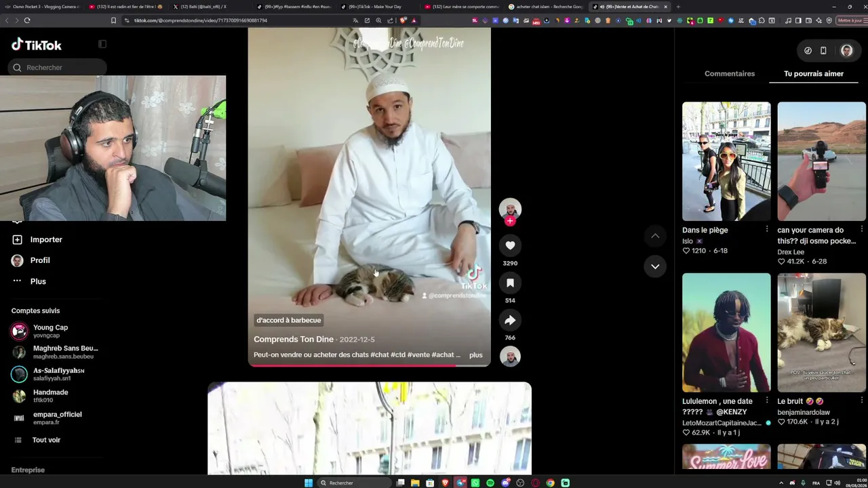Switch to Commentaires tab
This screenshot has height=488, width=868.
(730, 73)
